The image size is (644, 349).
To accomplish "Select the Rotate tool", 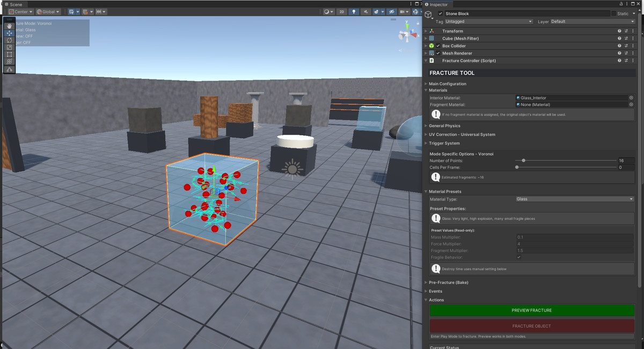I will pos(10,40).
